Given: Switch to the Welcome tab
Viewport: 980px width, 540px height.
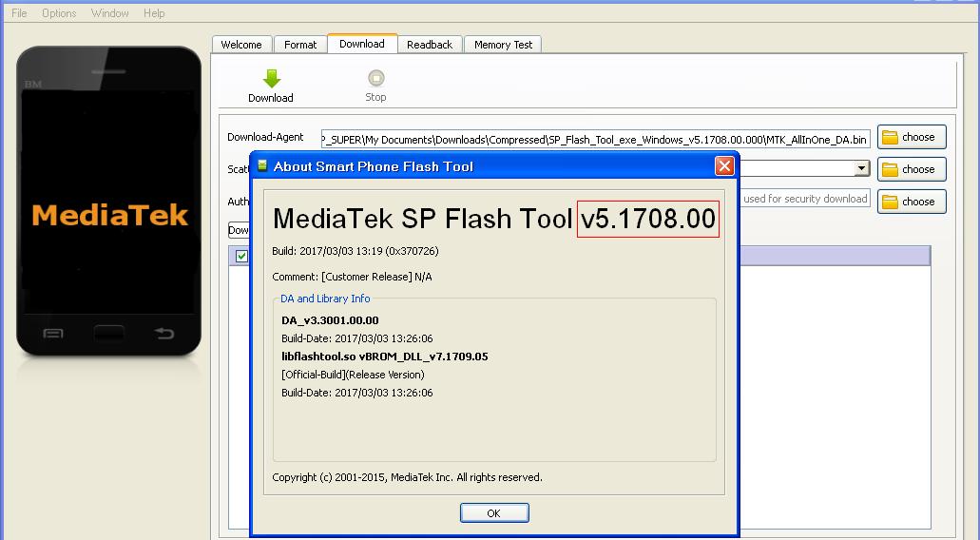Looking at the screenshot, I should coord(241,45).
